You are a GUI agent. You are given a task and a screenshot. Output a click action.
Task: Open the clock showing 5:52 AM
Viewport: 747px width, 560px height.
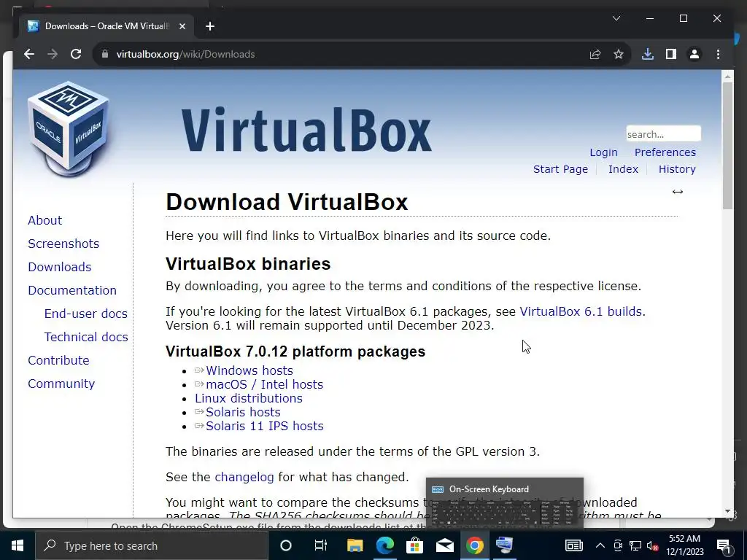[x=684, y=545]
